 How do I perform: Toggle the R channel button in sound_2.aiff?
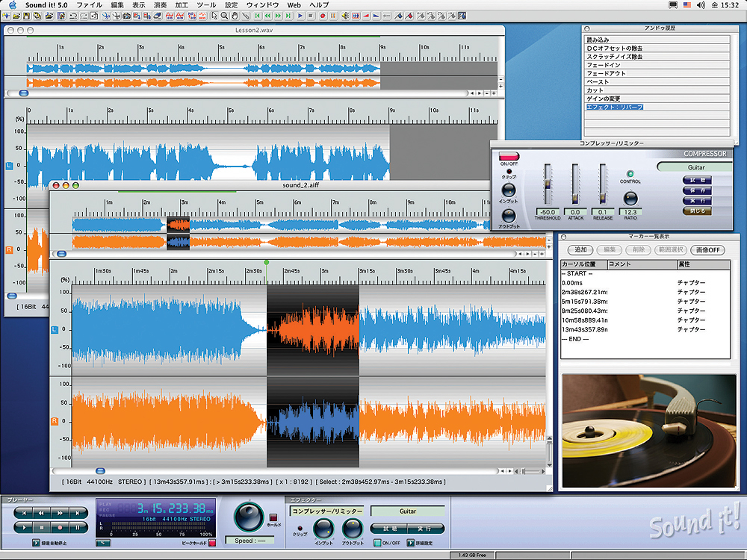55,421
